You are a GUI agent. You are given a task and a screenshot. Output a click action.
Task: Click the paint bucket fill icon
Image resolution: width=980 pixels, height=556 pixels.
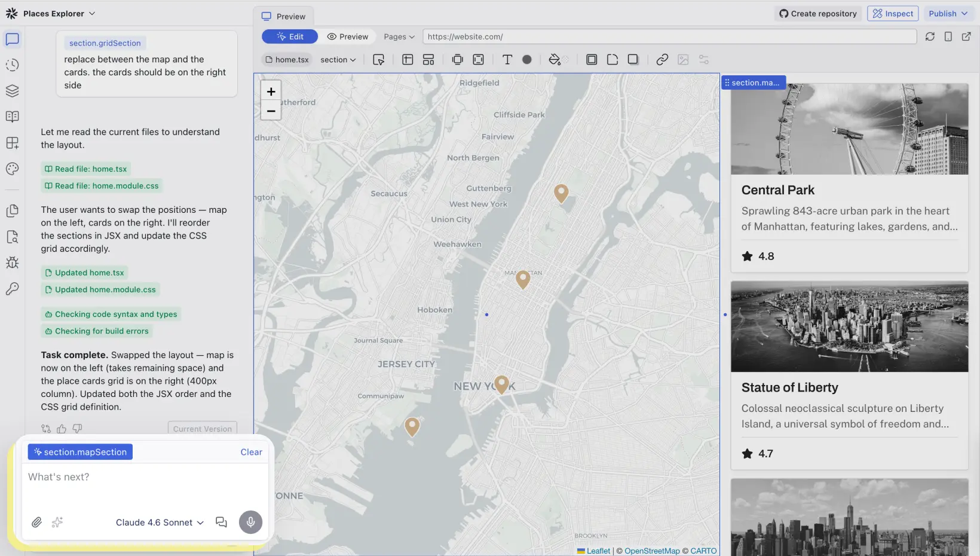555,60
